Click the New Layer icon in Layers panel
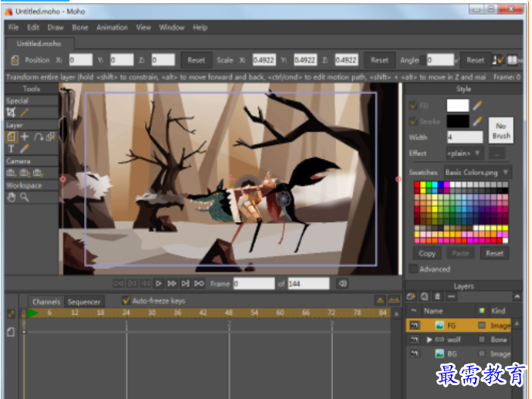The height and width of the screenshot is (399, 532). pyautogui.click(x=412, y=296)
